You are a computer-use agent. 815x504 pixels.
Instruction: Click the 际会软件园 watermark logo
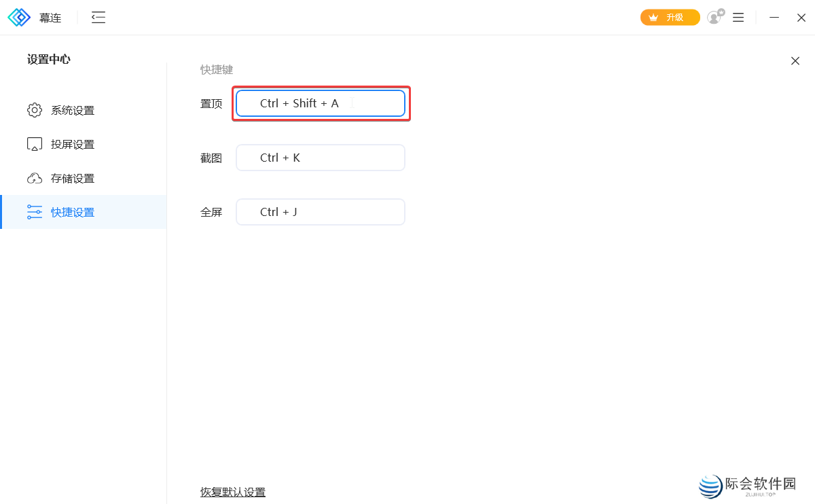point(712,485)
